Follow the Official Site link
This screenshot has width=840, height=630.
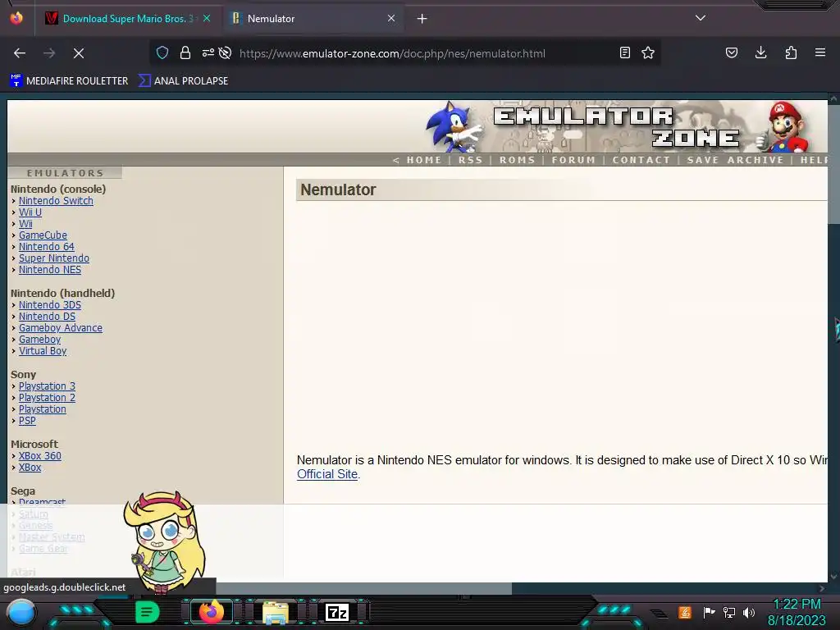(326, 474)
